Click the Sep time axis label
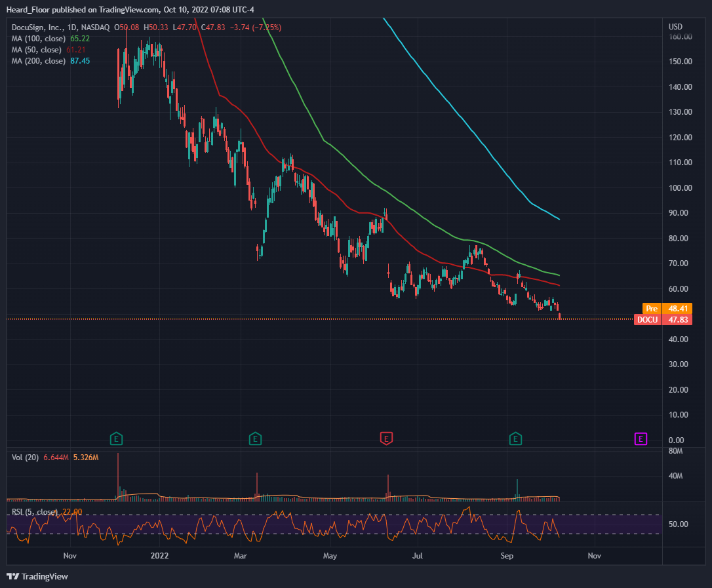Viewport: 712px width, 588px height. [x=507, y=556]
